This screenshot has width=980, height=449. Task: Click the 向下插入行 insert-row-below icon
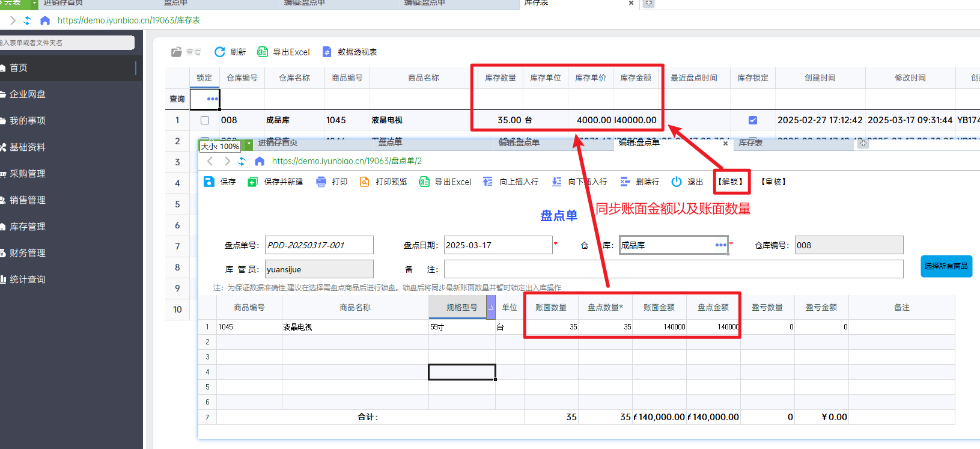557,182
